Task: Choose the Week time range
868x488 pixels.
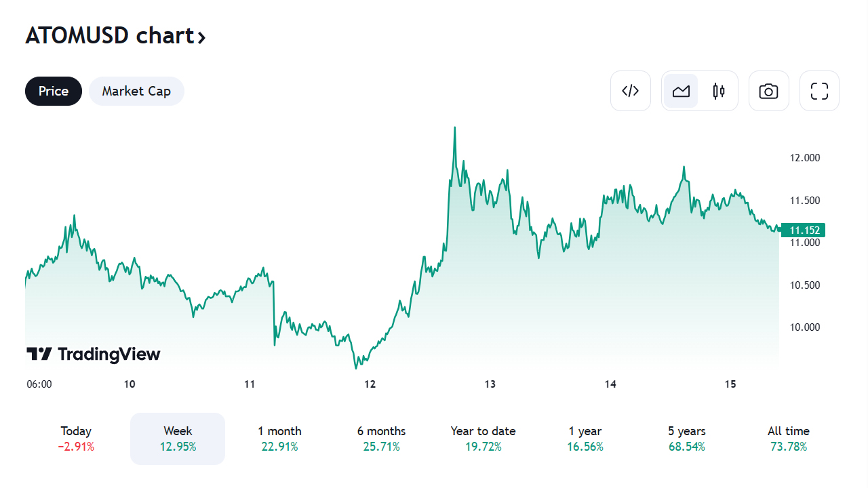Action: [x=178, y=439]
